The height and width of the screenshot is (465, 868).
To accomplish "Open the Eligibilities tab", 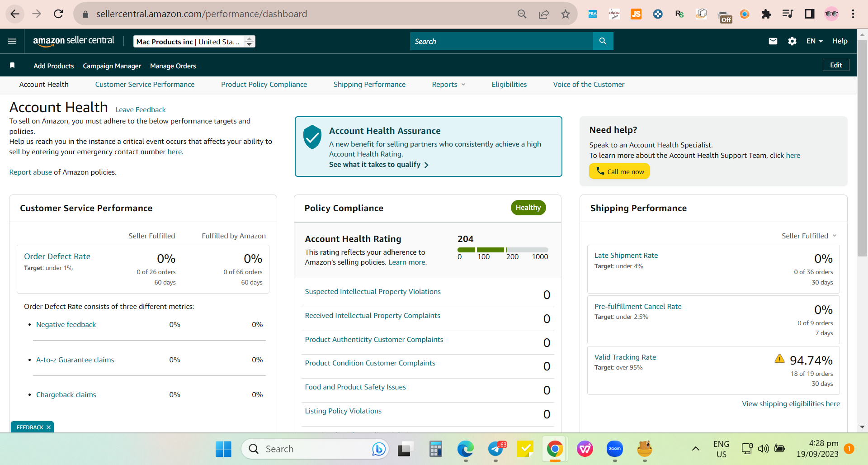I will tap(509, 85).
